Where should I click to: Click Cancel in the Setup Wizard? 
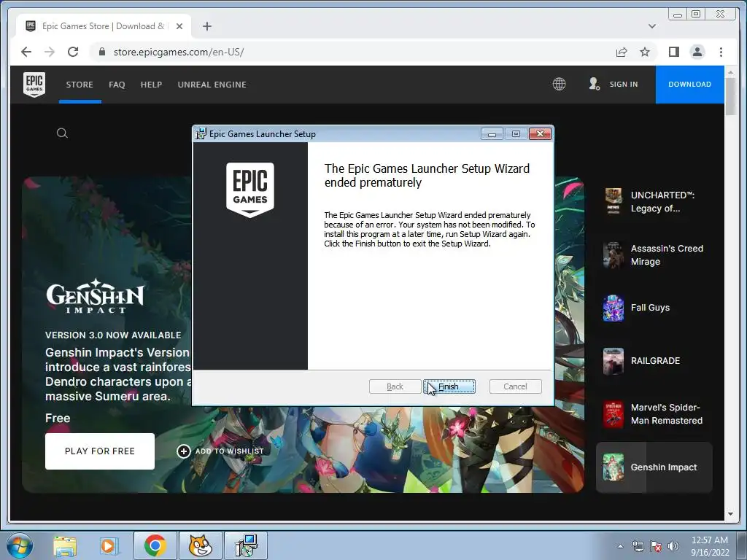point(516,386)
